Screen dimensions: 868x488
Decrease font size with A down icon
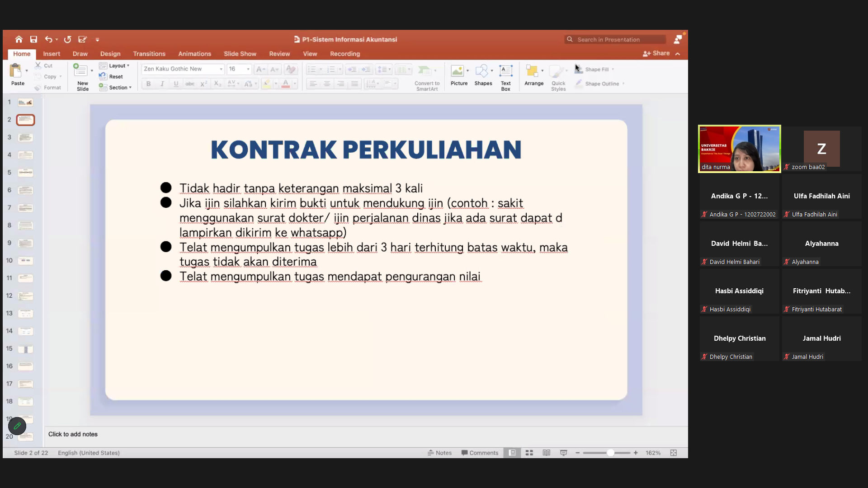click(x=274, y=69)
